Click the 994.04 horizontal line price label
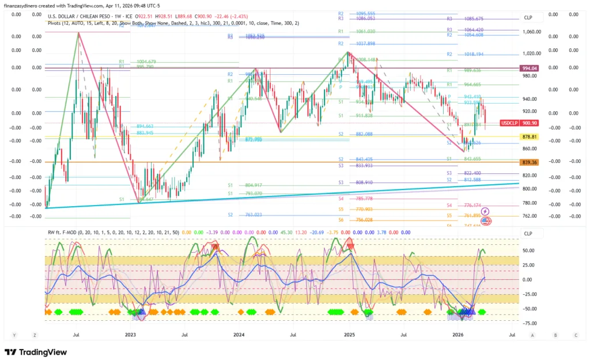Screen dimensions: 590x364 click(529, 68)
